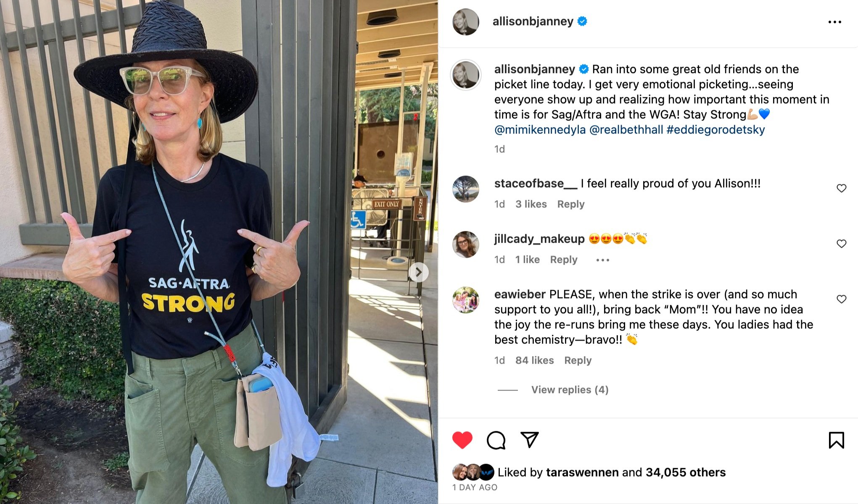
Task: Like the staceofbase__ comment heart
Action: pos(841,188)
